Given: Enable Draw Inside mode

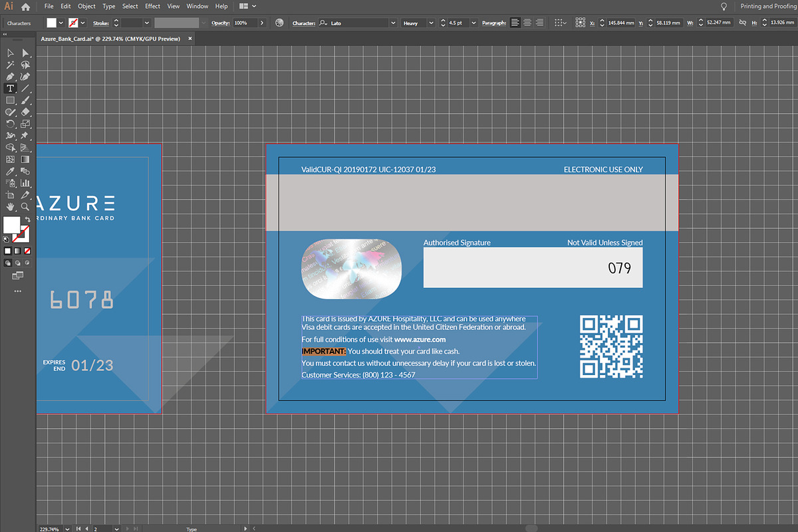Looking at the screenshot, I should [27, 263].
